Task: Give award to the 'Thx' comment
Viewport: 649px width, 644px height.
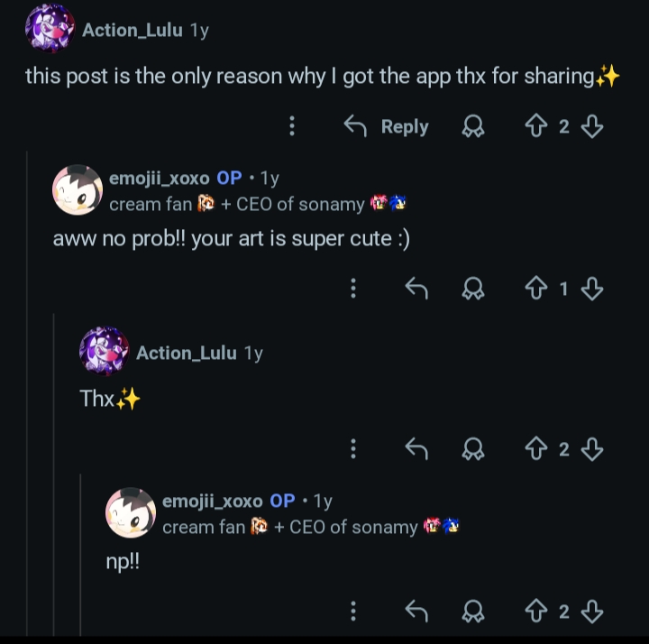Action: tap(472, 448)
